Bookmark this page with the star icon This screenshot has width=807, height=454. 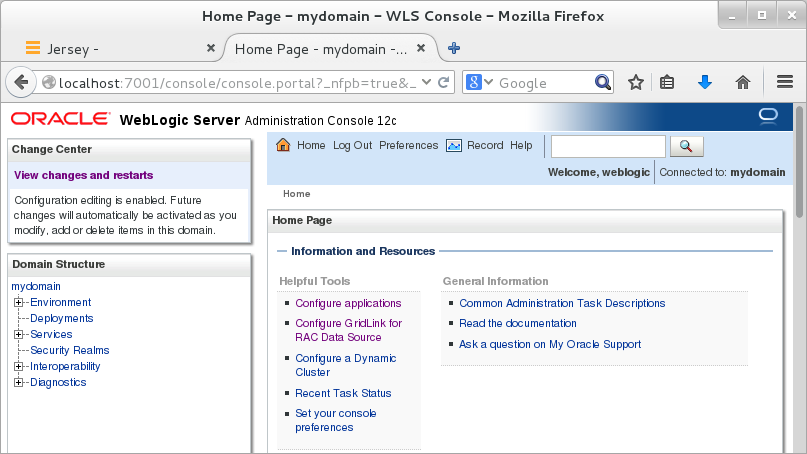(636, 83)
